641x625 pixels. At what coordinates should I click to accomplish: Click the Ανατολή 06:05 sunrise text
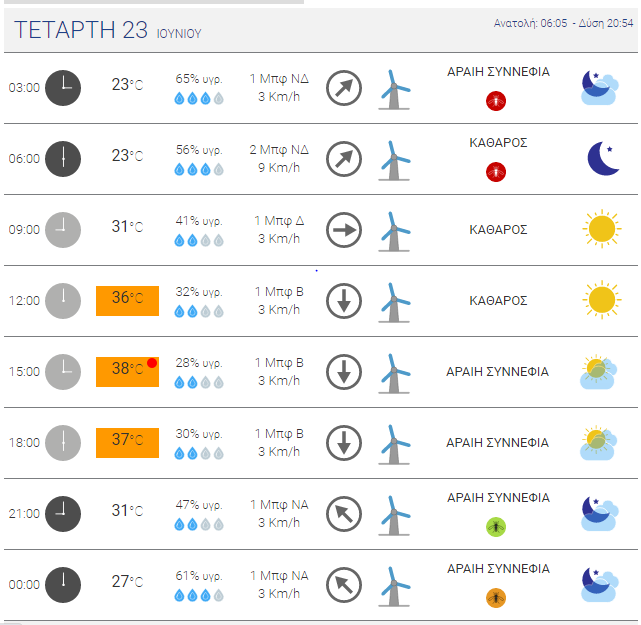tap(530, 23)
